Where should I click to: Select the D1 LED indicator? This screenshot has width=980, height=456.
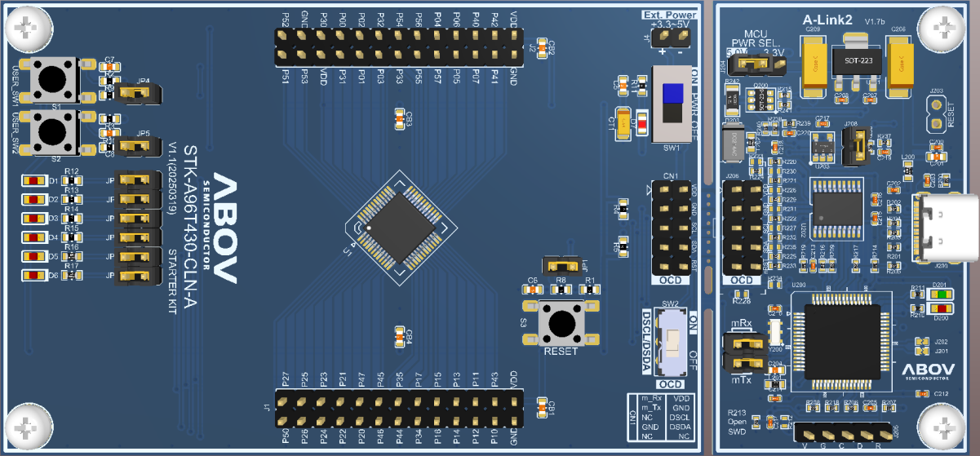point(33,179)
